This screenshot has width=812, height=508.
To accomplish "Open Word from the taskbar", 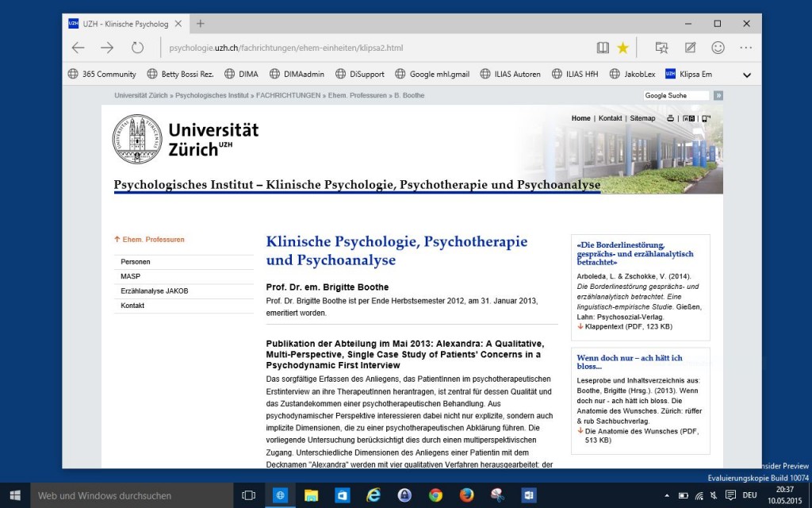I will [x=529, y=495].
